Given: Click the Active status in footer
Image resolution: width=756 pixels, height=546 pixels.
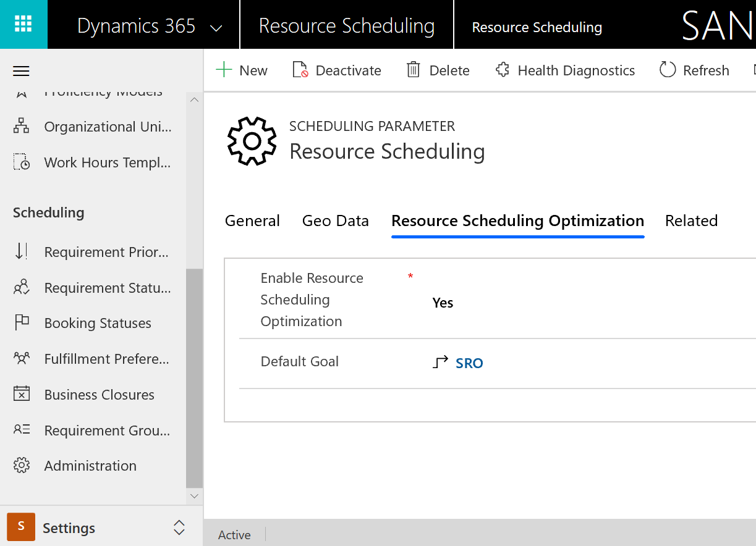Looking at the screenshot, I should pos(234,535).
